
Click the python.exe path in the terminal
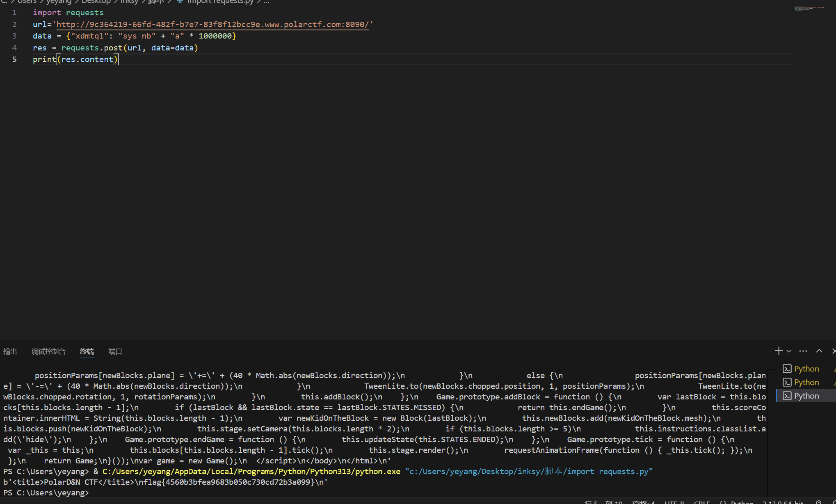251,472
